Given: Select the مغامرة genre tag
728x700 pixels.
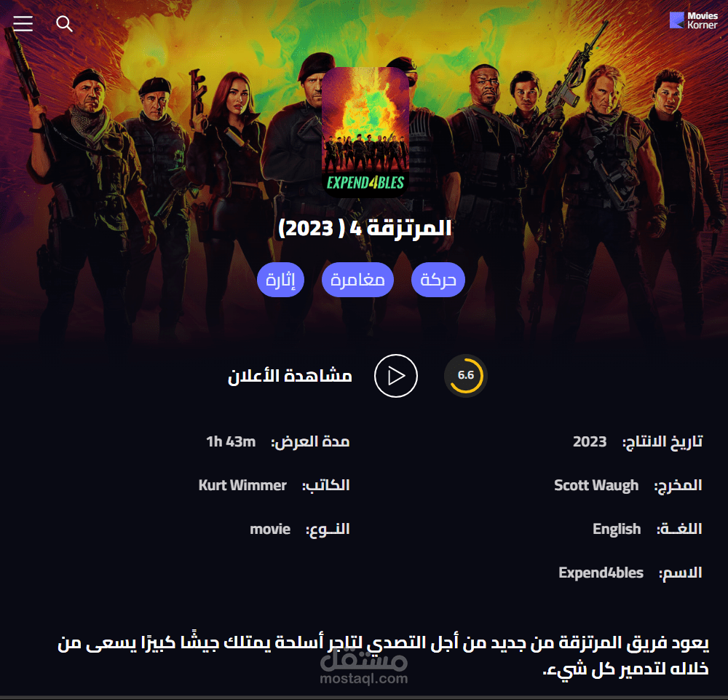Looking at the screenshot, I should click(357, 280).
